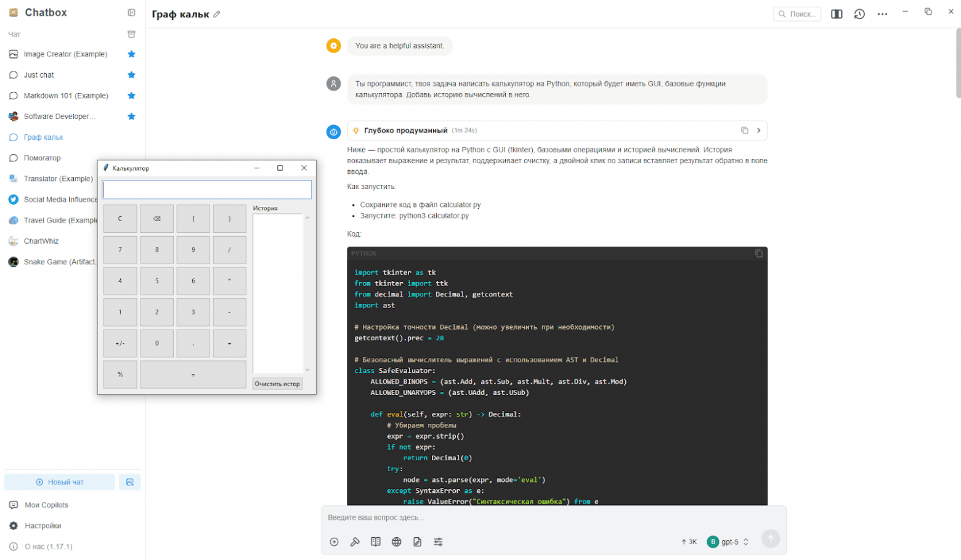Toggle the split-view panel icon
The width and height of the screenshot is (961, 560).
click(837, 14)
